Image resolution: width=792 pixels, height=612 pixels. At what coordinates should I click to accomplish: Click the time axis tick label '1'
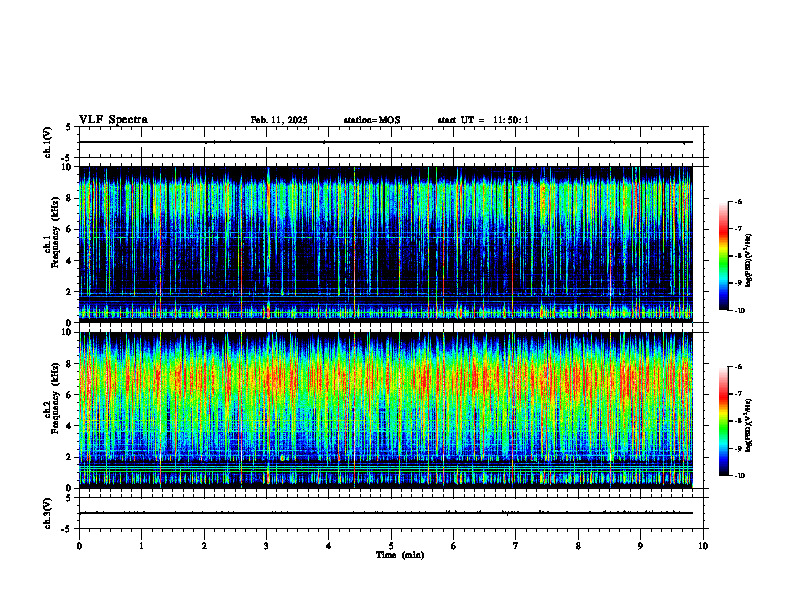tap(141, 546)
